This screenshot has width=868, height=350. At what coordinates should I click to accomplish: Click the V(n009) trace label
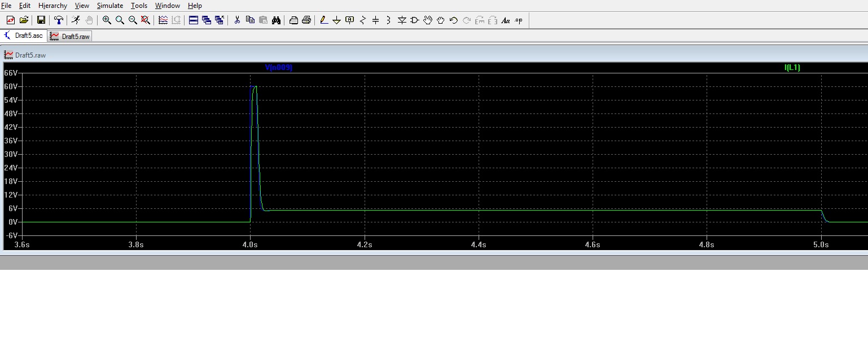tap(279, 67)
